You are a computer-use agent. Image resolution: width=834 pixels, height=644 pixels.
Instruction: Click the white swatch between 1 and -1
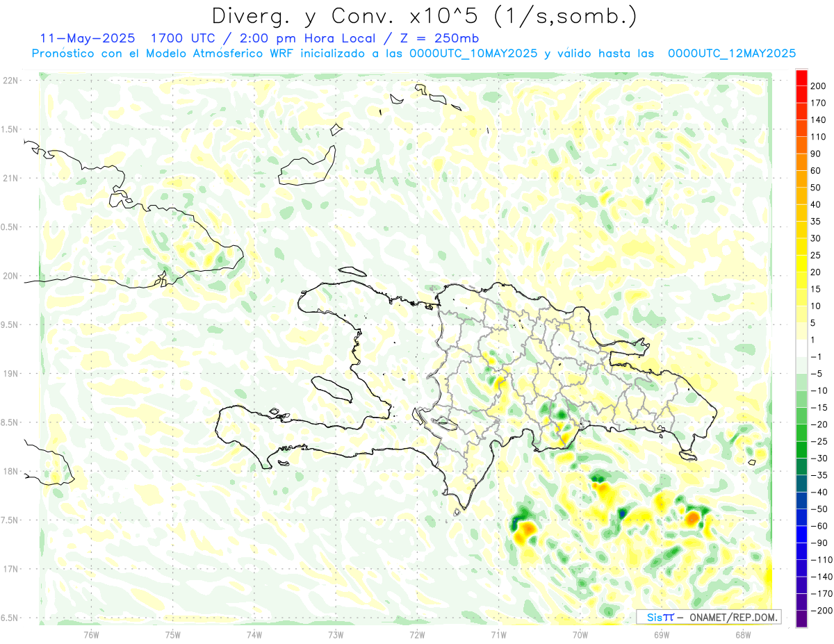tap(801, 348)
